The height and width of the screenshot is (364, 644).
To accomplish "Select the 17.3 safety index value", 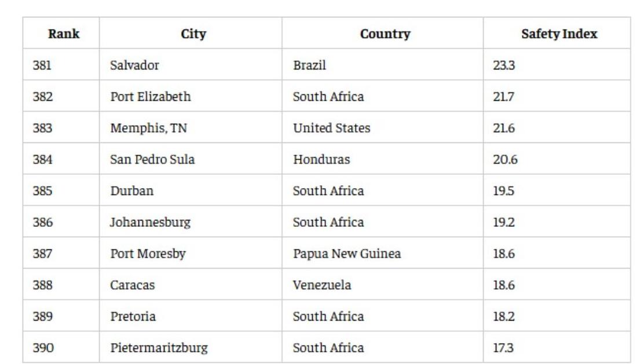I will [503, 348].
